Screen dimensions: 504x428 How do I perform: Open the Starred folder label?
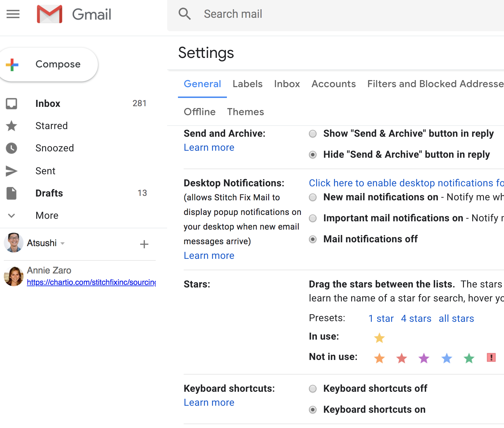51,126
